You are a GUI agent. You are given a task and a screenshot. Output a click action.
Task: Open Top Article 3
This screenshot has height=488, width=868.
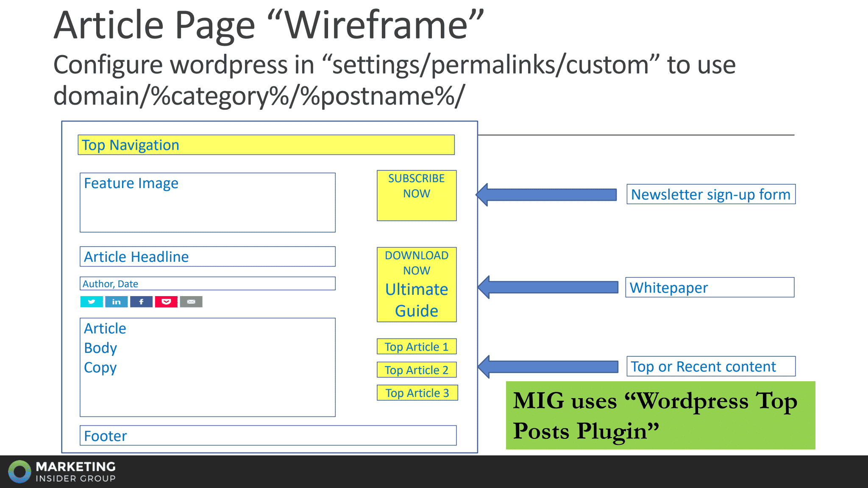coord(417,393)
